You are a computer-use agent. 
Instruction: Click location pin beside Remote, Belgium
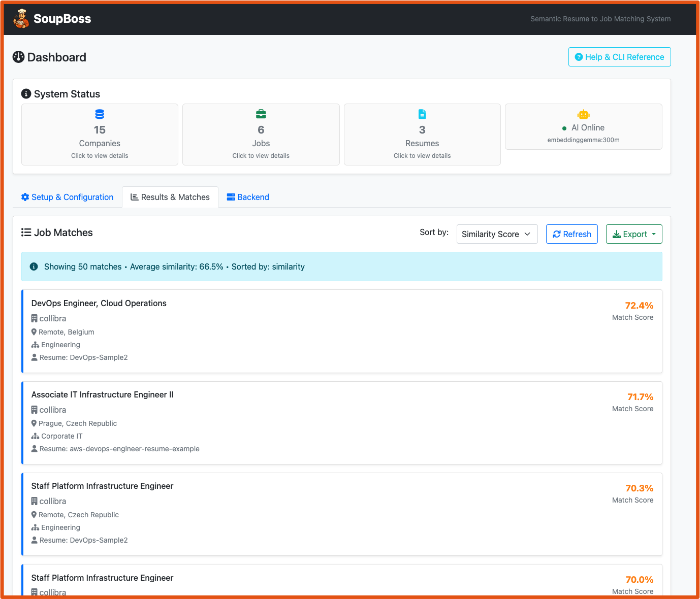(34, 332)
